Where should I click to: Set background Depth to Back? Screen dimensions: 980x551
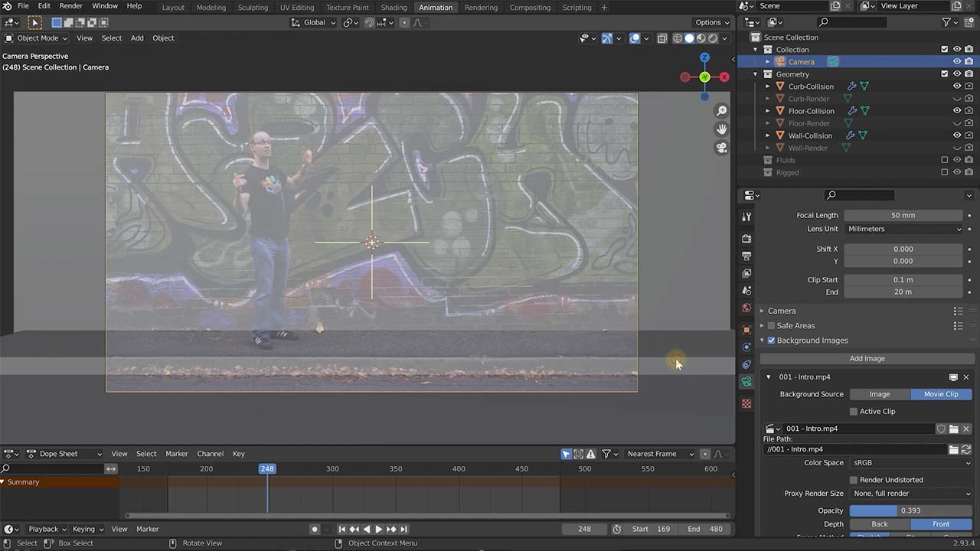point(879,524)
